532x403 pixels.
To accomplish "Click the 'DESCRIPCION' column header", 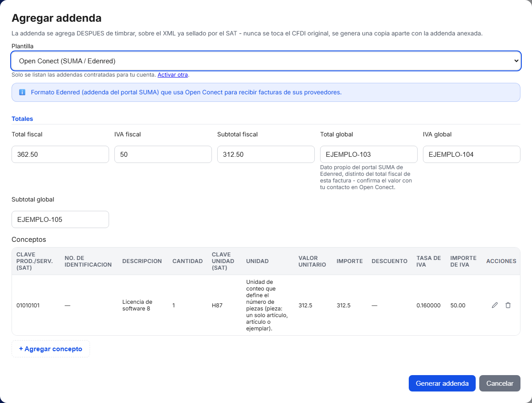I will (x=142, y=261).
